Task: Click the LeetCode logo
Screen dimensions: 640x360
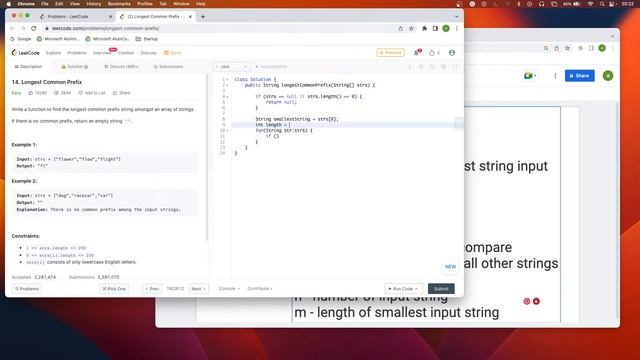Action: point(25,53)
